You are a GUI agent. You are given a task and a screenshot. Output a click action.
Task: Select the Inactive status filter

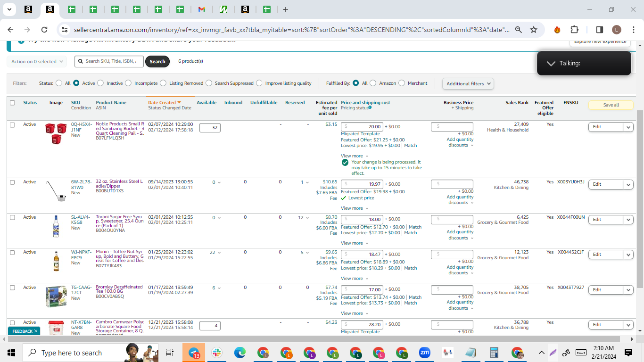[100, 83]
